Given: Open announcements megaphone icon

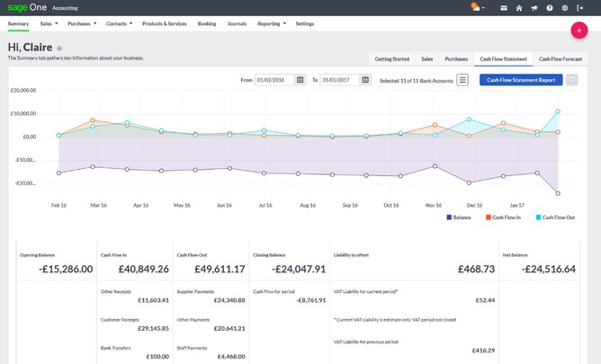Looking at the screenshot, I should tap(535, 8).
